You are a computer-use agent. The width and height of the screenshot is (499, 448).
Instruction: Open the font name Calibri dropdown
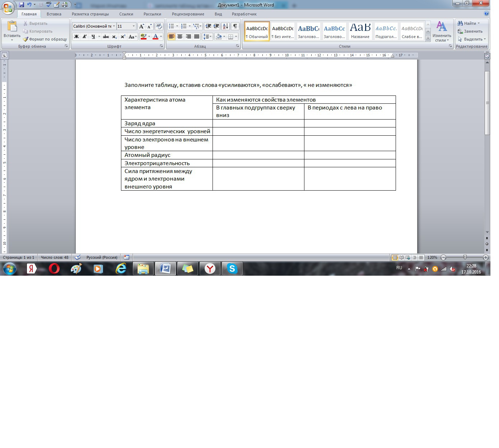(x=114, y=26)
